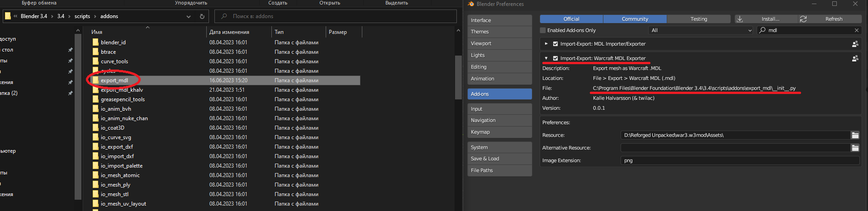The image size is (868, 211).
Task: Click community icon on Warcraft MDL Exporter row
Action: (x=855, y=58)
